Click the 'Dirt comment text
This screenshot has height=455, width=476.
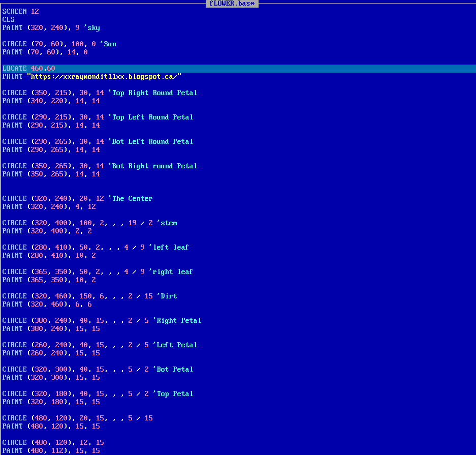[x=167, y=296]
